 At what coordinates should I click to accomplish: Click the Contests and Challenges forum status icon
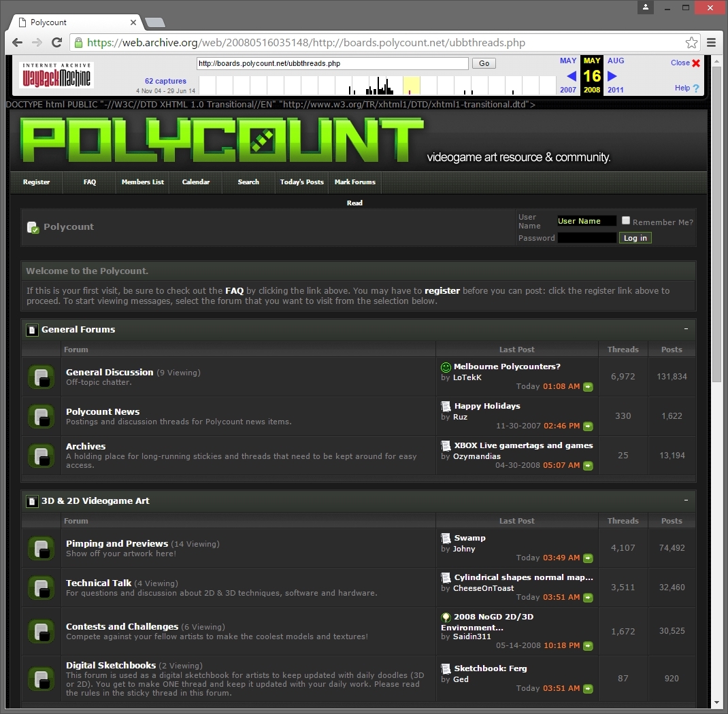[41, 631]
